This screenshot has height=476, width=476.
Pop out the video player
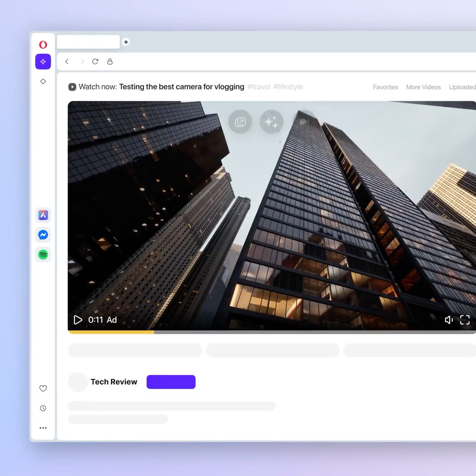coord(240,122)
